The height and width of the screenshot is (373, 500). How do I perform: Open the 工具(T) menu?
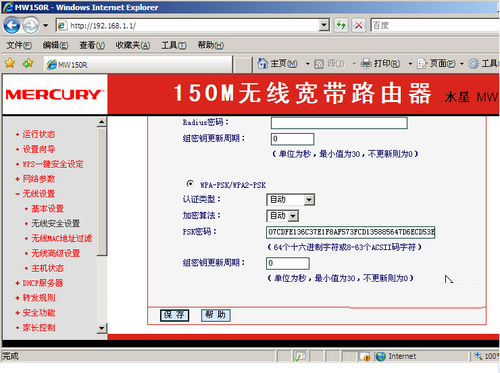click(173, 45)
